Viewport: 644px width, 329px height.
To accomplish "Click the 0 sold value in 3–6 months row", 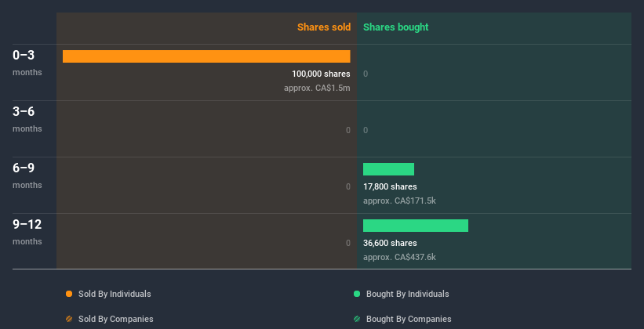I will 348,130.
